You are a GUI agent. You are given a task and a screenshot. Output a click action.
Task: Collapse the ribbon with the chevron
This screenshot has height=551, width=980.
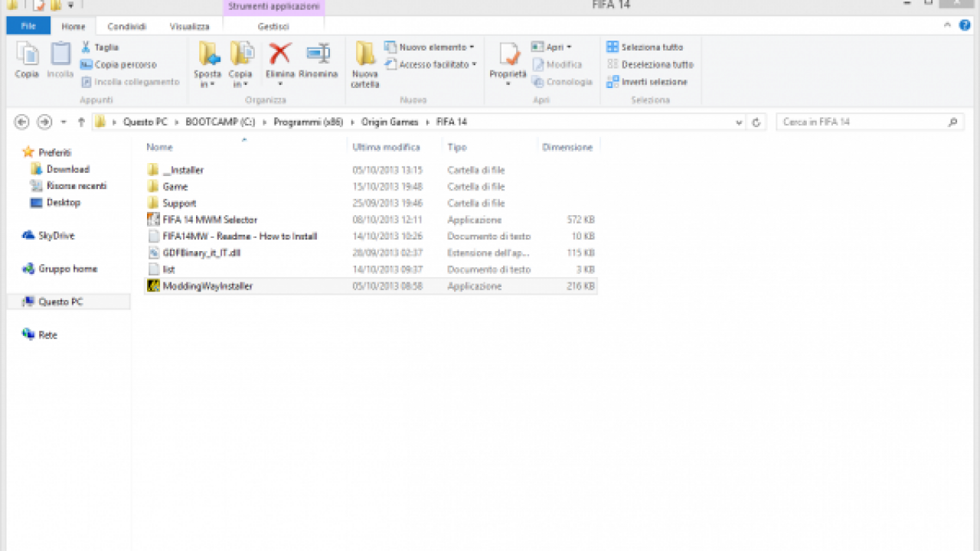click(946, 25)
